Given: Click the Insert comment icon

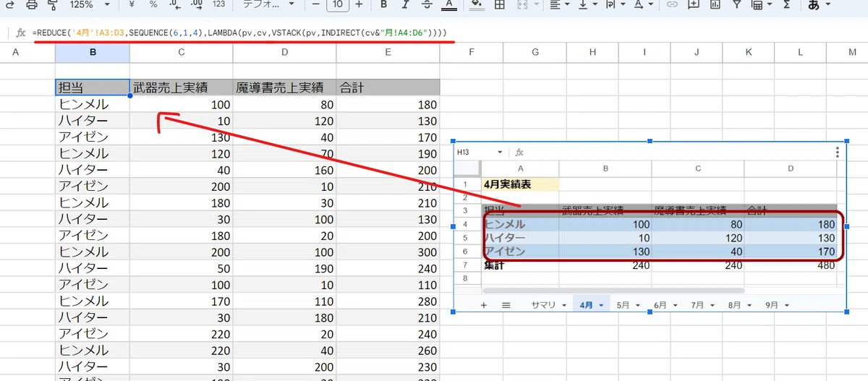Looking at the screenshot, I should (x=694, y=4).
